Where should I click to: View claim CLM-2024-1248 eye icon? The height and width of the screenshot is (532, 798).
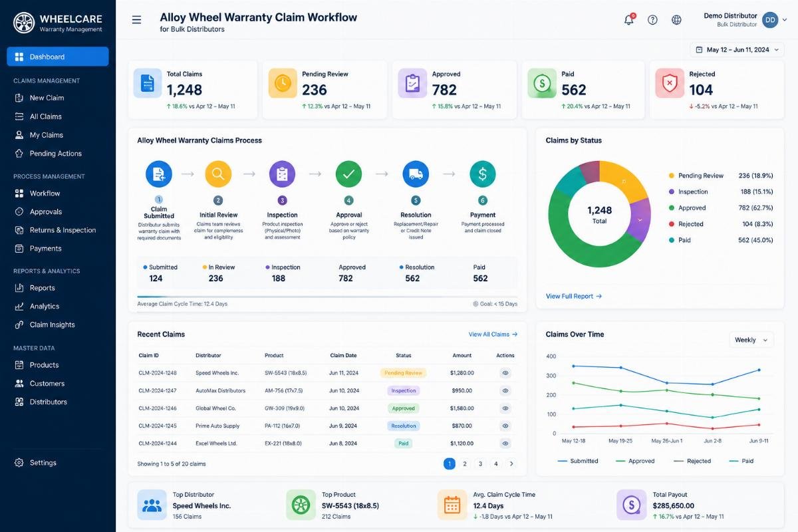[505, 373]
